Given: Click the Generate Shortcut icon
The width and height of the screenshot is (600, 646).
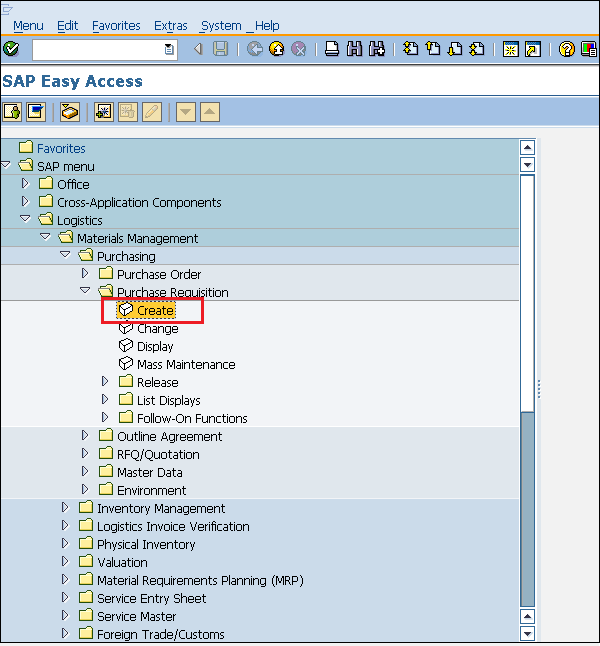Looking at the screenshot, I should (x=533, y=49).
